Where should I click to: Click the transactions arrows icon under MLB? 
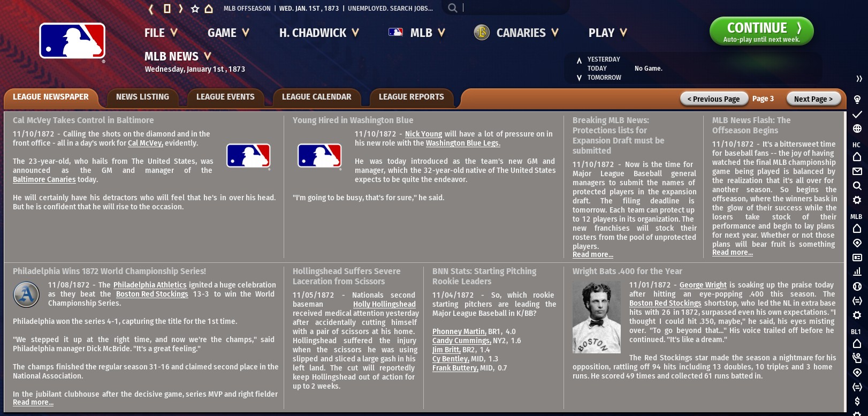pyautogui.click(x=857, y=301)
